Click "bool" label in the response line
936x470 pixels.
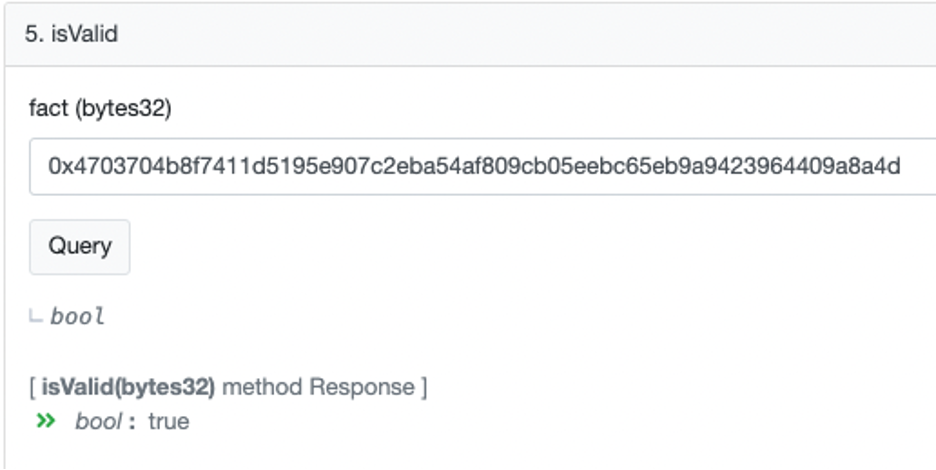98,421
